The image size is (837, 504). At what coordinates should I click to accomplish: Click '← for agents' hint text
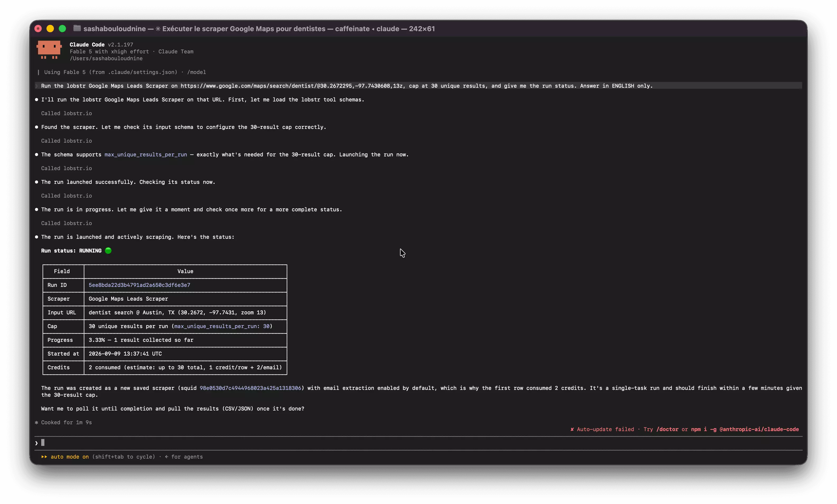coord(184,457)
